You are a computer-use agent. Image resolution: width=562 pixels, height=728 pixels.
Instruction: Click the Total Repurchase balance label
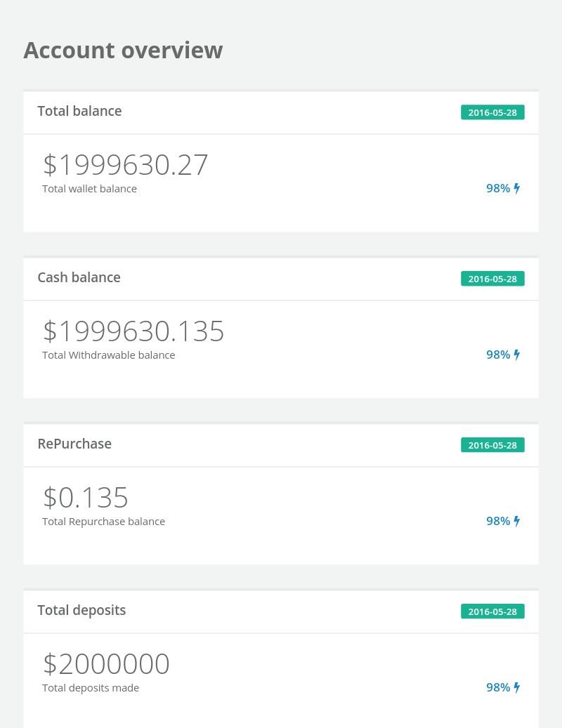[x=103, y=522]
